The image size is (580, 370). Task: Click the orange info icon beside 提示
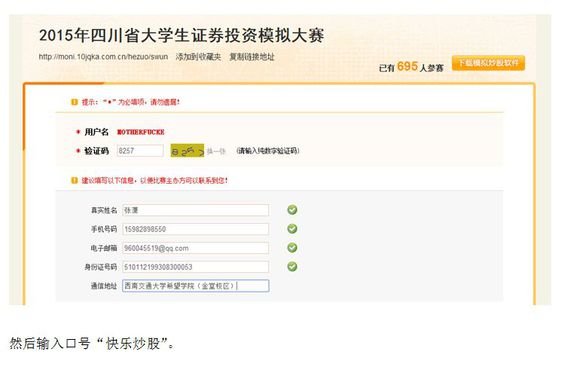coord(74,102)
